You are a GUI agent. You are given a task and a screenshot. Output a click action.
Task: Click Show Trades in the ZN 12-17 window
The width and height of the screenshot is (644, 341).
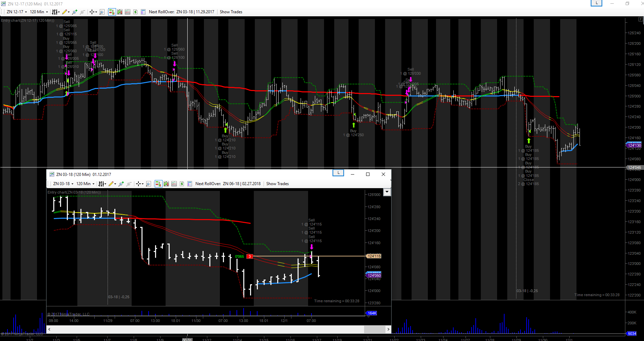(x=231, y=12)
